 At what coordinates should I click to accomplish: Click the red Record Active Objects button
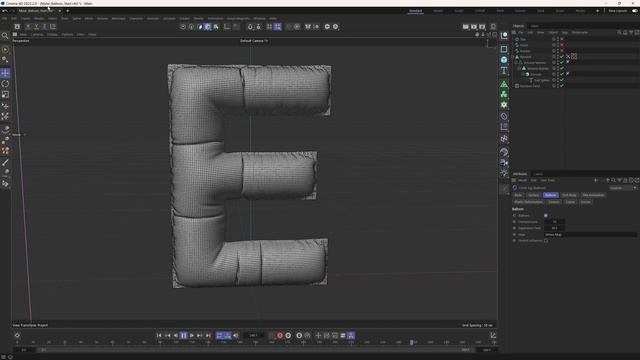(x=280, y=336)
